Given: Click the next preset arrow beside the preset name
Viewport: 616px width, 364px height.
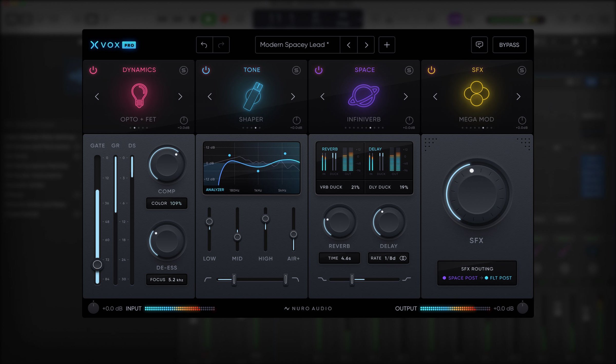Looking at the screenshot, I should click(366, 45).
